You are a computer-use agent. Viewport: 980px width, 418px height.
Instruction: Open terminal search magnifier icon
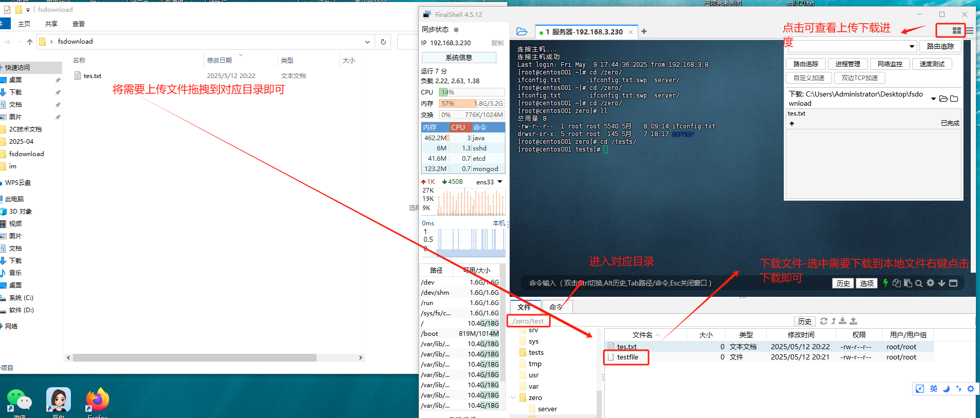[919, 283]
